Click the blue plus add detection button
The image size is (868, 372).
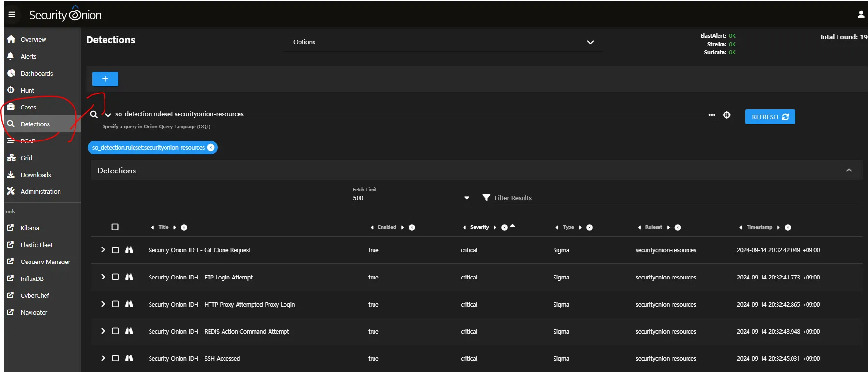pyautogui.click(x=105, y=79)
